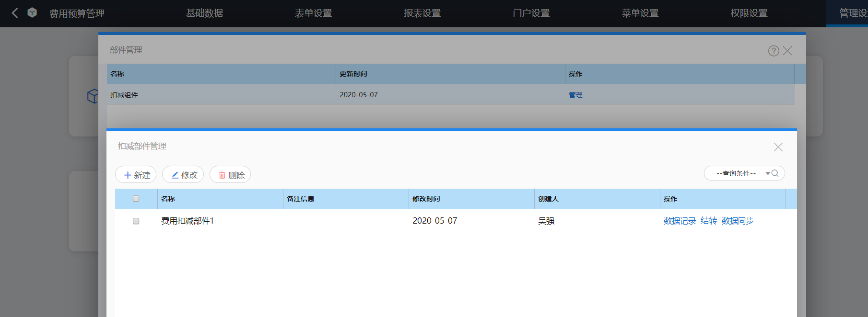Click the 修改 button
Image resolution: width=868 pixels, height=317 pixels.
(x=183, y=175)
